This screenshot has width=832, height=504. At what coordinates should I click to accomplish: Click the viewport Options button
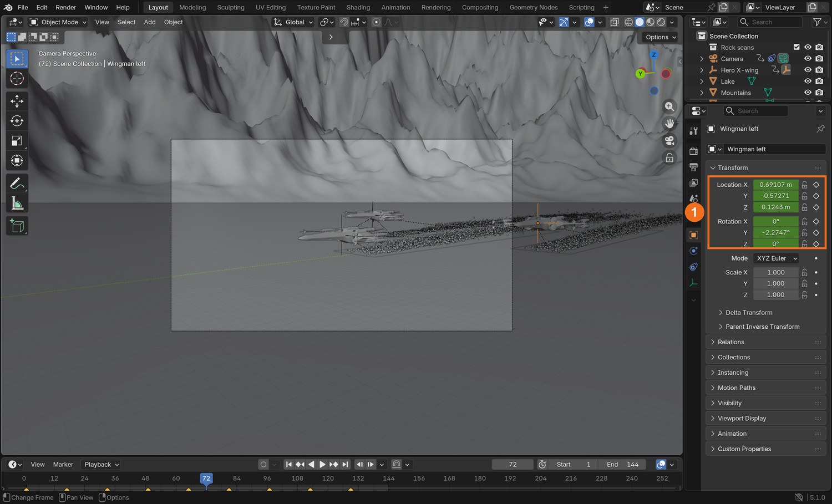(x=661, y=37)
